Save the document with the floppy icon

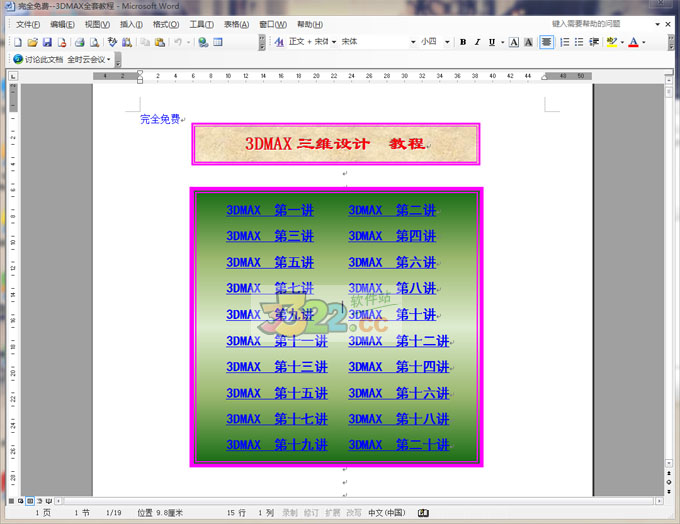pyautogui.click(x=47, y=42)
